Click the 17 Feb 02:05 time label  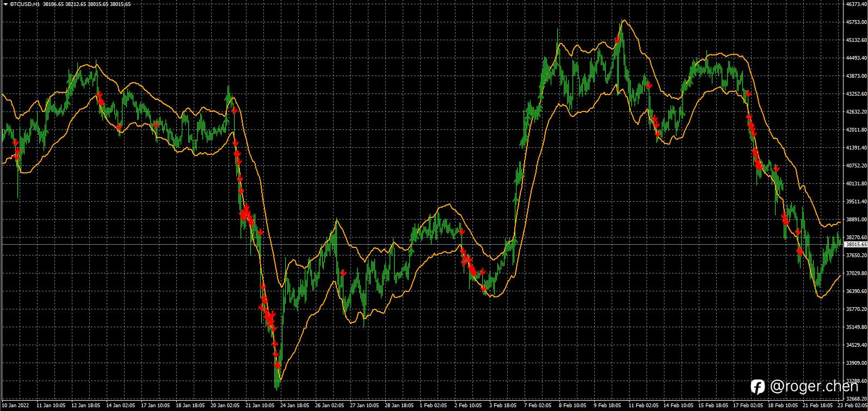click(x=747, y=405)
